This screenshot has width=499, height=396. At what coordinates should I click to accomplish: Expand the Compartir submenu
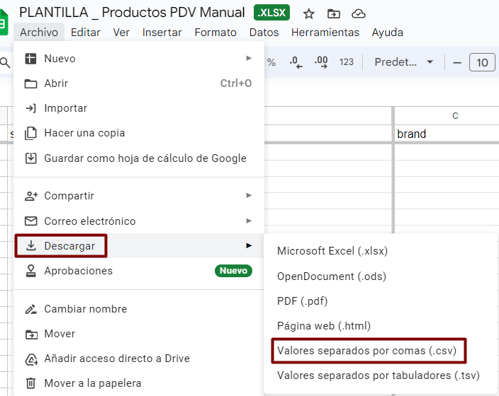click(x=138, y=196)
